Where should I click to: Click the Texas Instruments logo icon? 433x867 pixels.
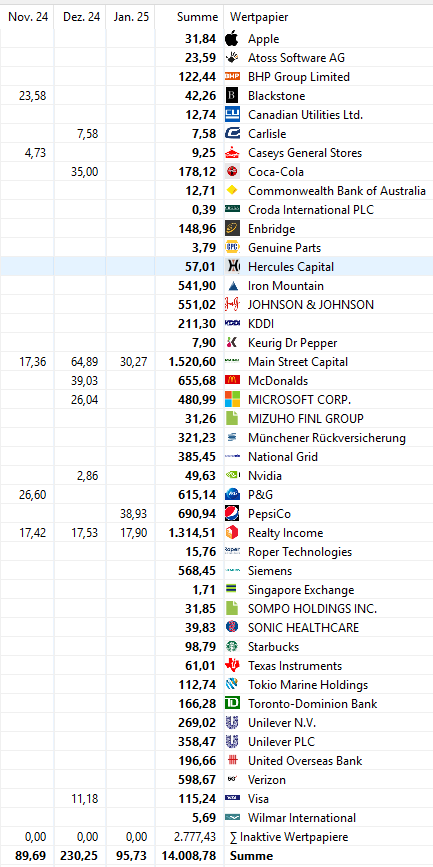pos(232,666)
